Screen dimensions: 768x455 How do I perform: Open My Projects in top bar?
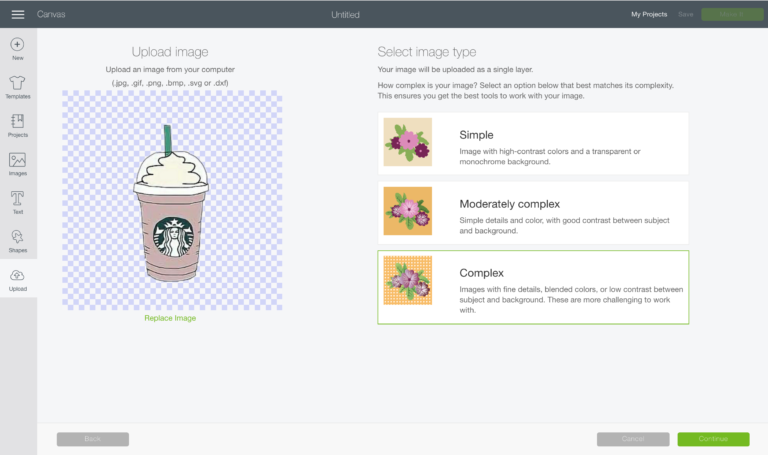click(x=648, y=14)
